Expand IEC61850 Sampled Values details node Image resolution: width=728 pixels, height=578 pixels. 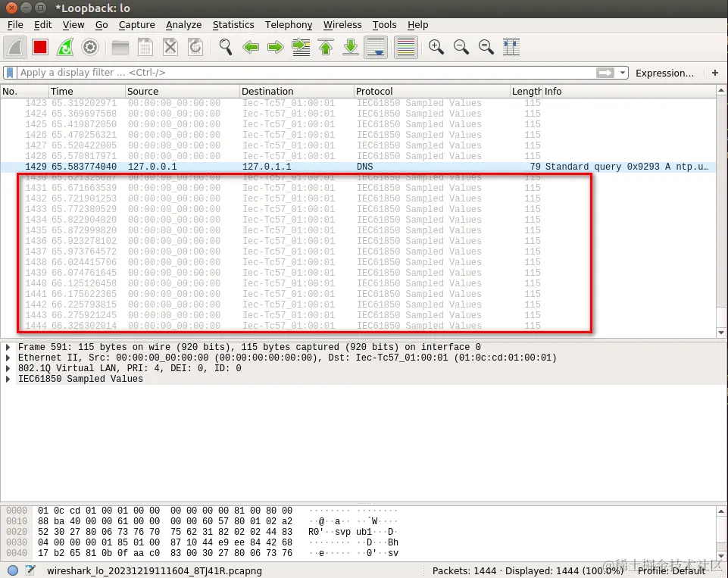coord(8,380)
